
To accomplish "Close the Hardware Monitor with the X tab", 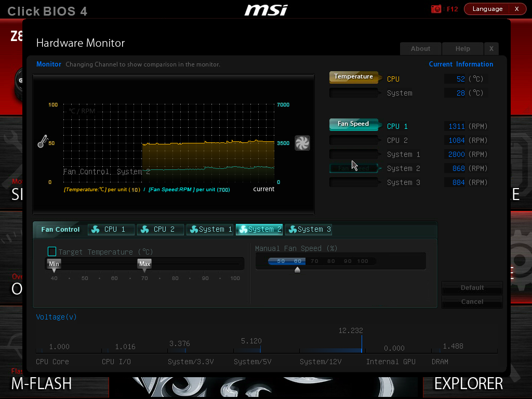I will pos(491,49).
